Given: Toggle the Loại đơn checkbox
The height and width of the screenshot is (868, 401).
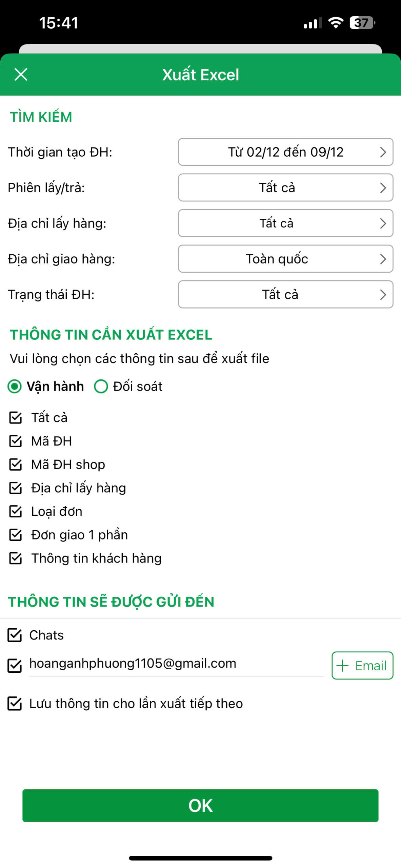Looking at the screenshot, I should click(x=16, y=511).
